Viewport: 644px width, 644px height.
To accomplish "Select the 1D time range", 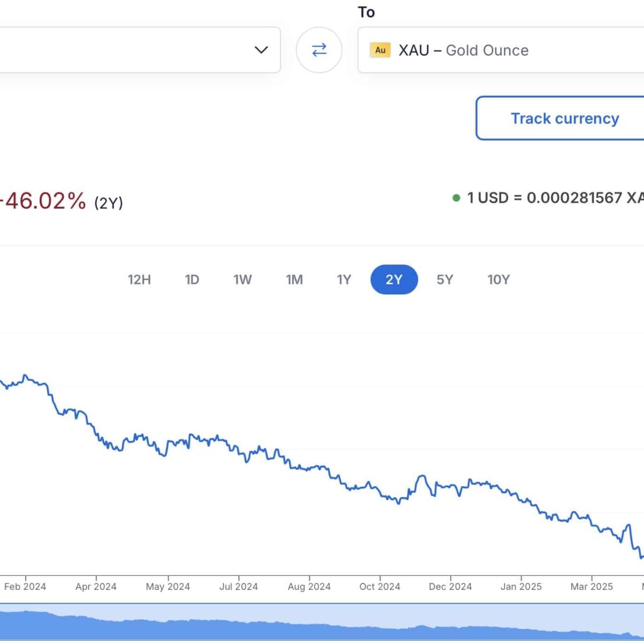I will point(192,280).
